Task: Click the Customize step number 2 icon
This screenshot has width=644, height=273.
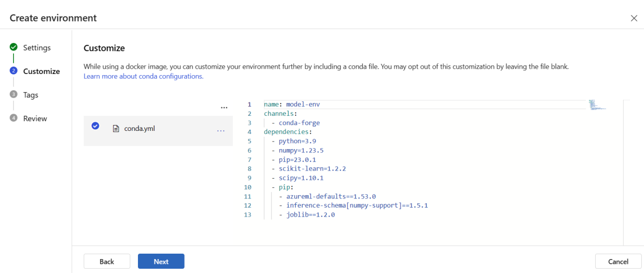Action: tap(13, 71)
